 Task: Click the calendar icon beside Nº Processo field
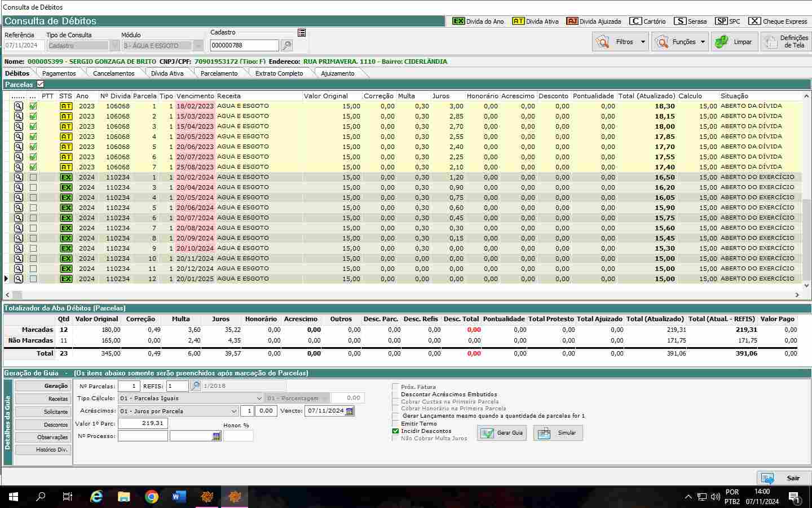click(217, 436)
